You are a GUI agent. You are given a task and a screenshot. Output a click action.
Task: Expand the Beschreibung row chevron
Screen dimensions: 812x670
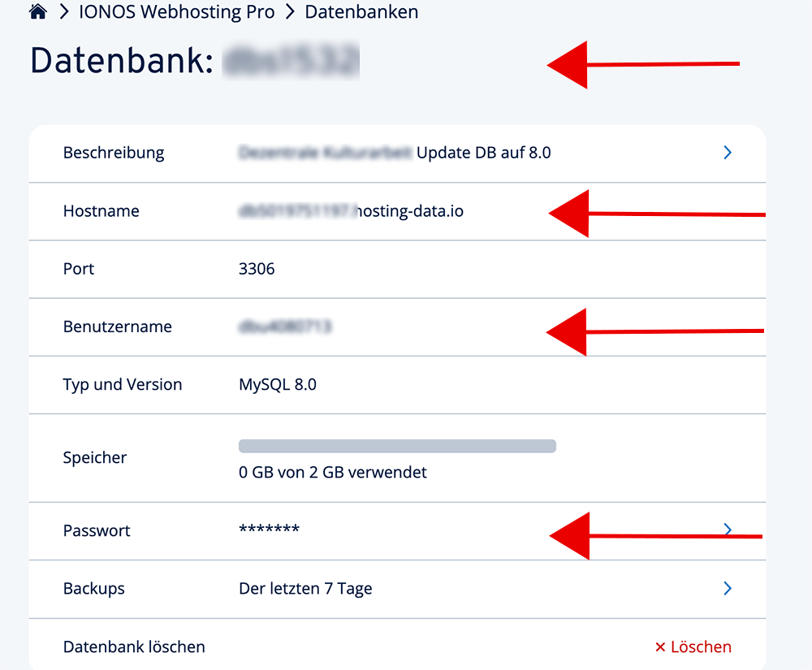pos(728,153)
